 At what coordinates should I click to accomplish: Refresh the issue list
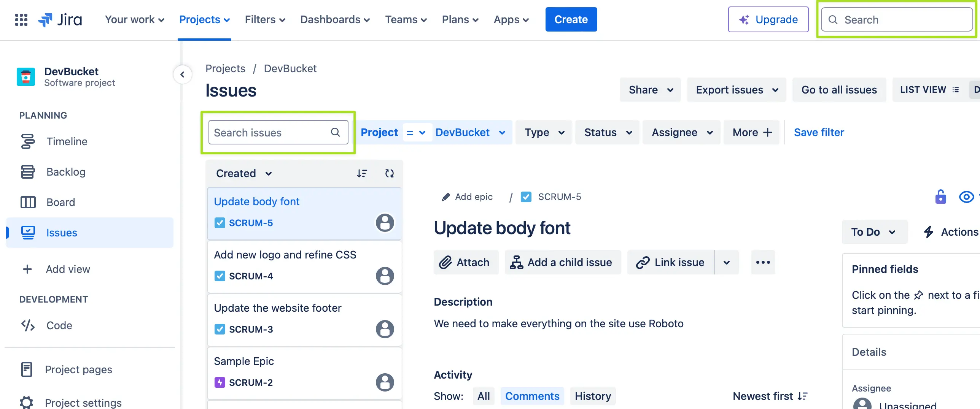tap(389, 173)
